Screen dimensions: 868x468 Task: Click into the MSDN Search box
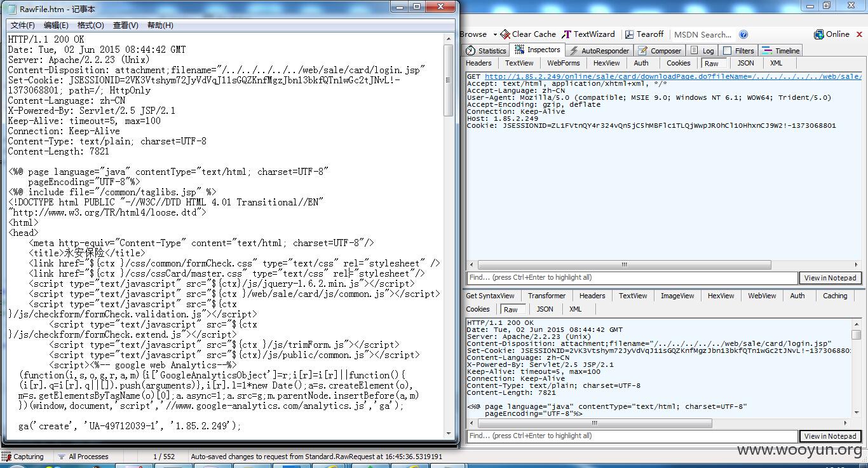pyautogui.click(x=703, y=35)
